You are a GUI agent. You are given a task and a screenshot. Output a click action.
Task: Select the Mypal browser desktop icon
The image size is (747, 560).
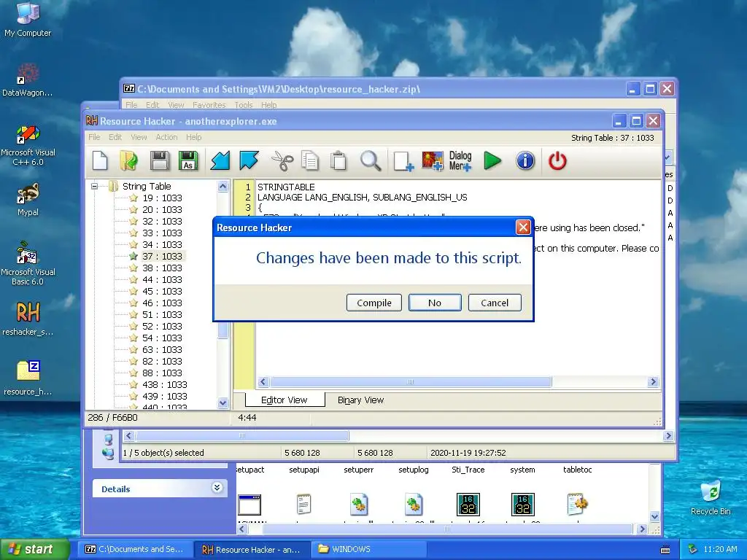click(x=28, y=199)
